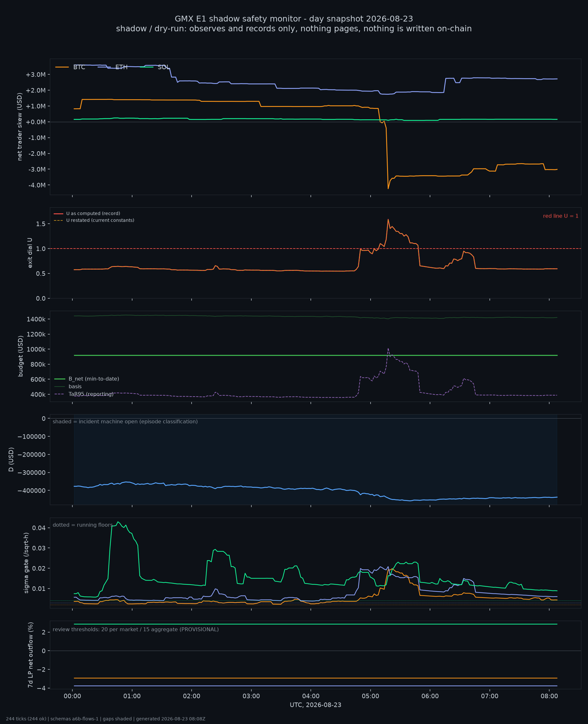Click the 0.5 exit dial tick label
This screenshot has height=724, width=588.
pyautogui.click(x=41, y=274)
